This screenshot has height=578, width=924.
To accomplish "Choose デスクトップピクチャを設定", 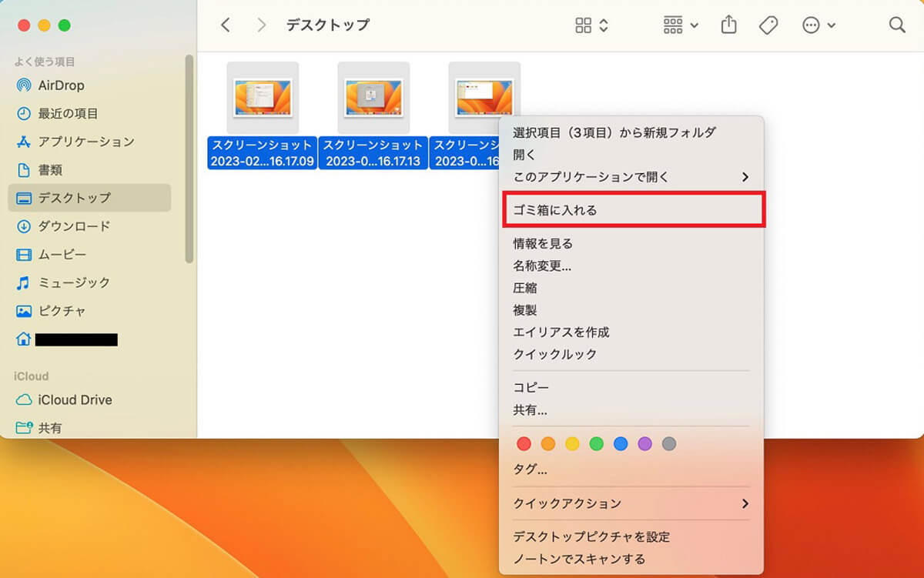I will [x=631, y=536].
